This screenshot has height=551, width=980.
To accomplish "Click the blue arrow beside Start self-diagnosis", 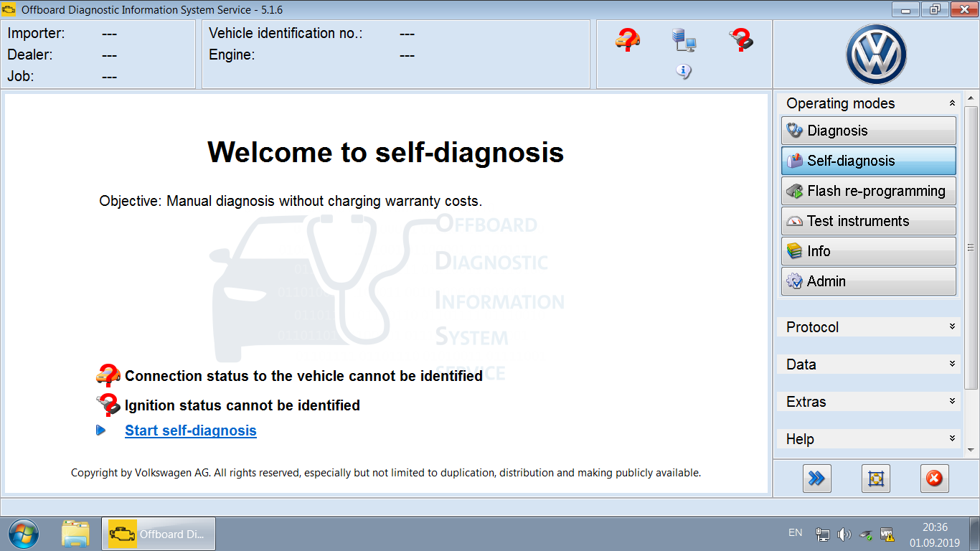I will tap(101, 430).
